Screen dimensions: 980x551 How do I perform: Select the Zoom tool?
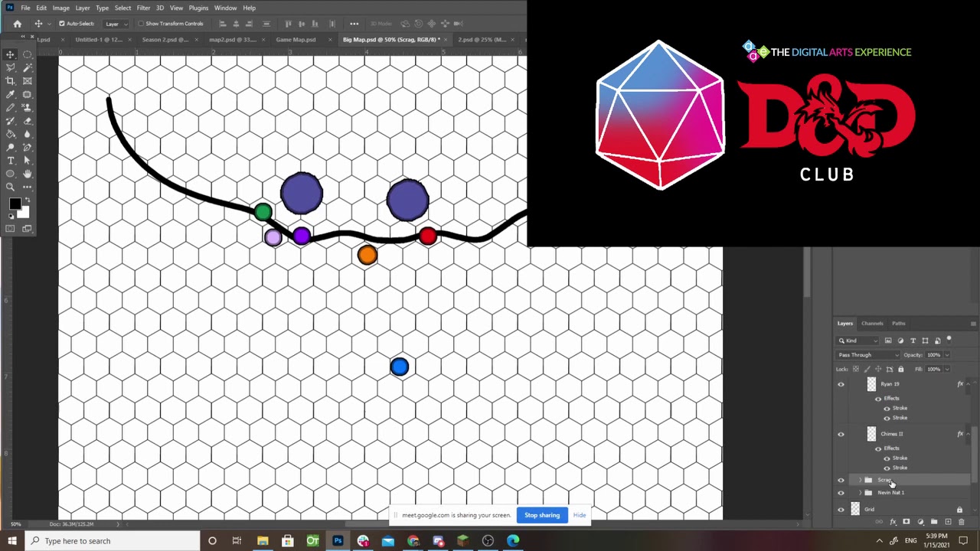pyautogui.click(x=11, y=187)
